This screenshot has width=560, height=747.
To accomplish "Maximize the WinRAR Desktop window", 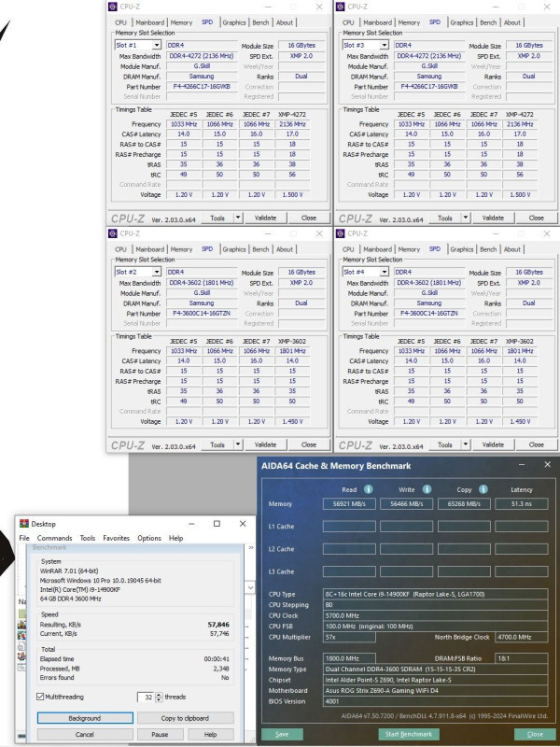I will (217, 524).
